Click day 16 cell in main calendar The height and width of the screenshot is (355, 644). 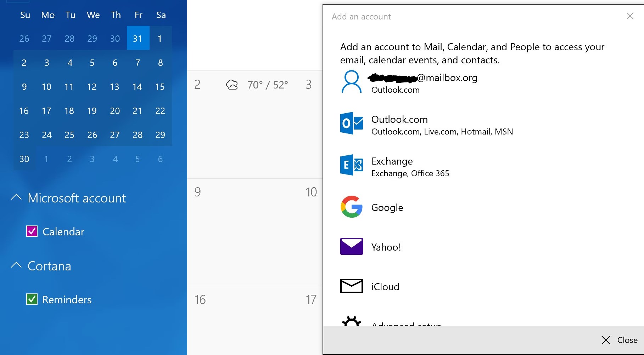point(243,320)
